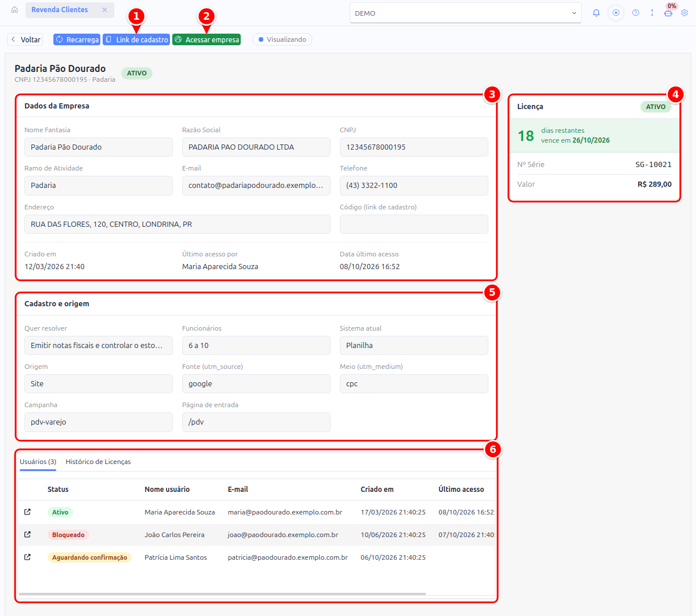Image resolution: width=696 pixels, height=616 pixels.
Task: Open the settings gear icon
Action: 684,13
